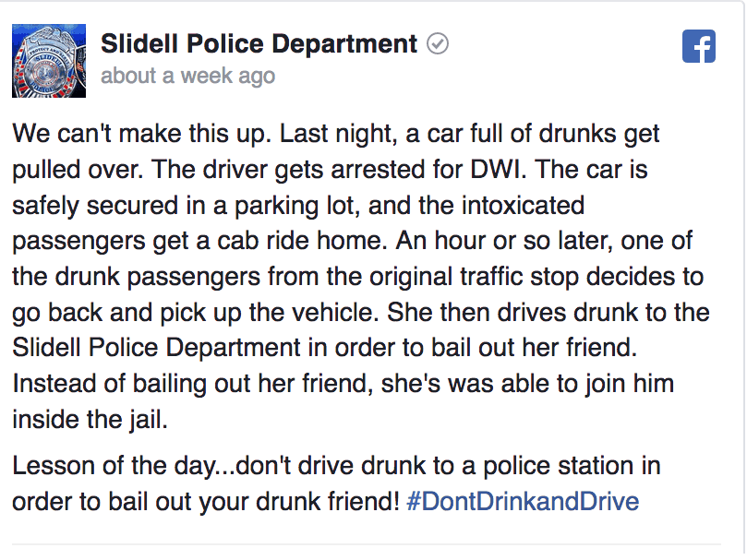Click the "about a week ago" timestamp

[188, 76]
